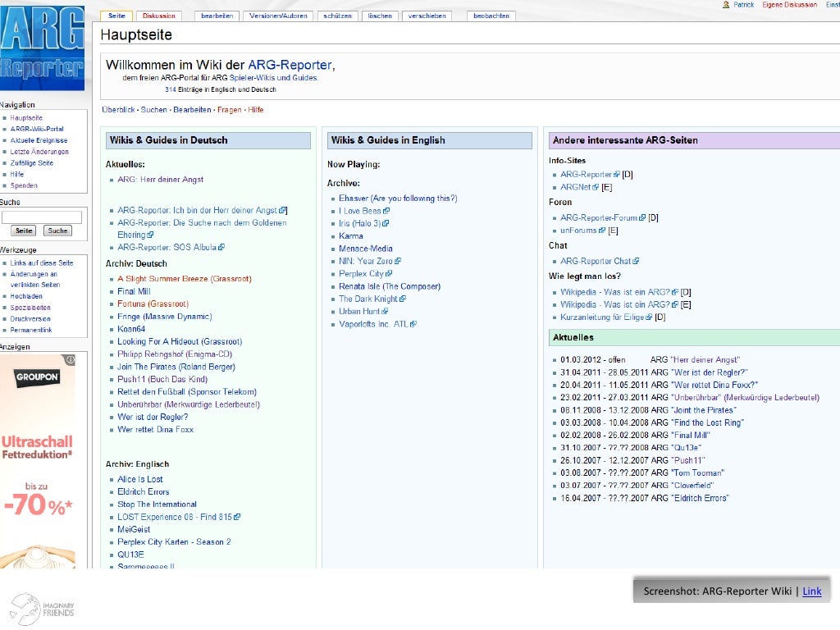Screen dimensions: 840x630
Task: Open Vaporlofts Inc. ATL link
Action: (x=377, y=324)
